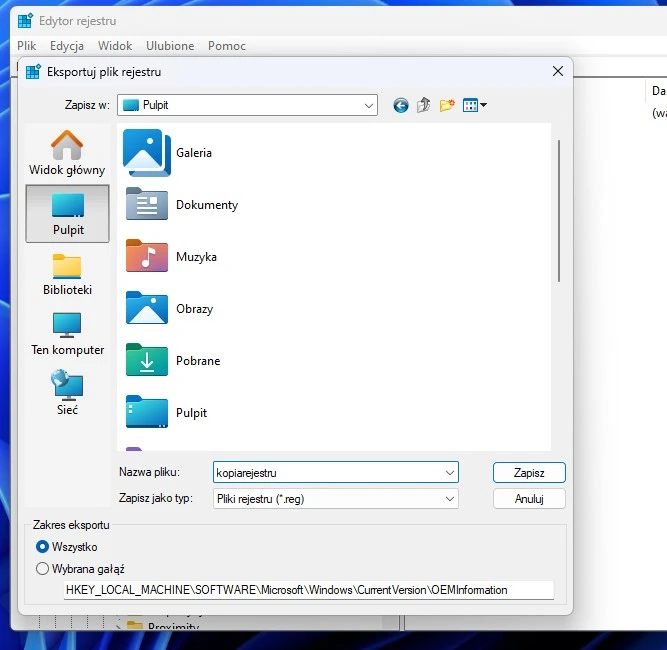Select the Pobrane folder icon
667x650 pixels.
click(x=147, y=360)
